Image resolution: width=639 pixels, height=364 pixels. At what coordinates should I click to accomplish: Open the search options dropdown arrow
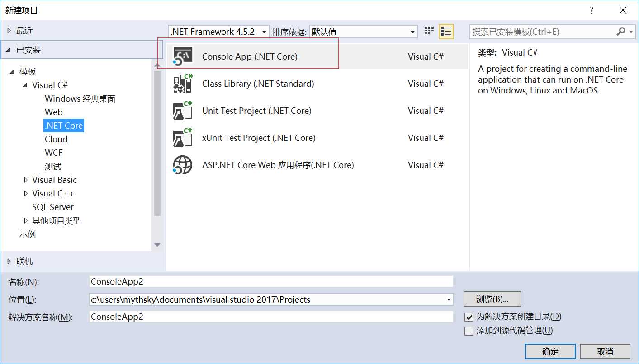click(x=631, y=32)
